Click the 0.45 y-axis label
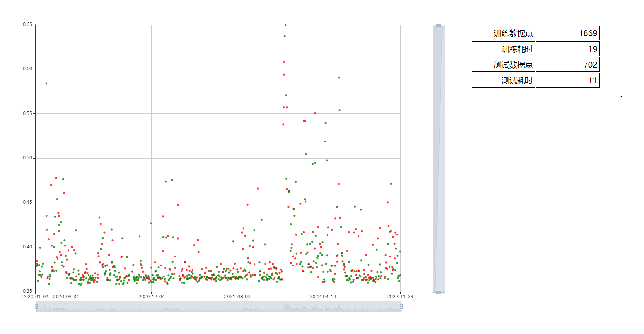Screen dimensions: 644x334 click(x=27, y=202)
